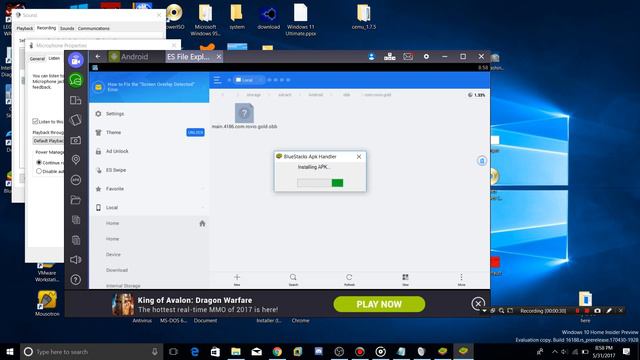Open the More options dots in ES toolbar
This screenshot has height=360, width=640.
tap(461, 279)
